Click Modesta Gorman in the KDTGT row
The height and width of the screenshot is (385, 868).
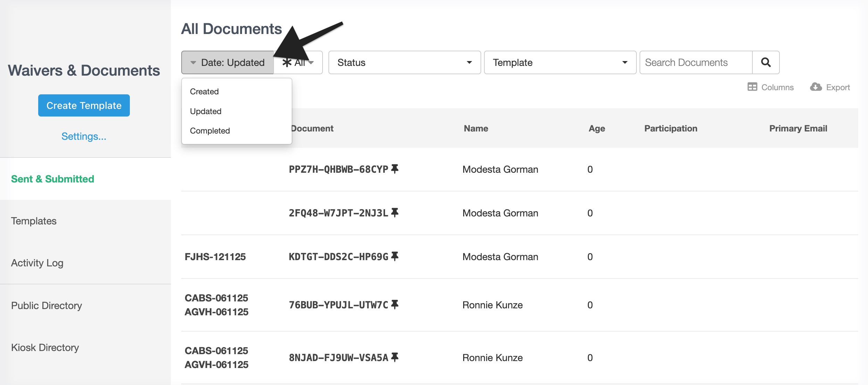500,257
